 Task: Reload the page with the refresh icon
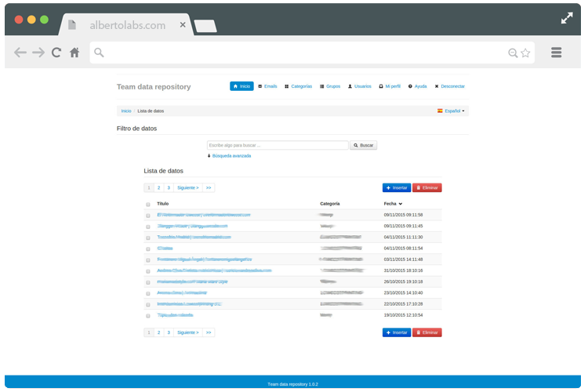[56, 53]
